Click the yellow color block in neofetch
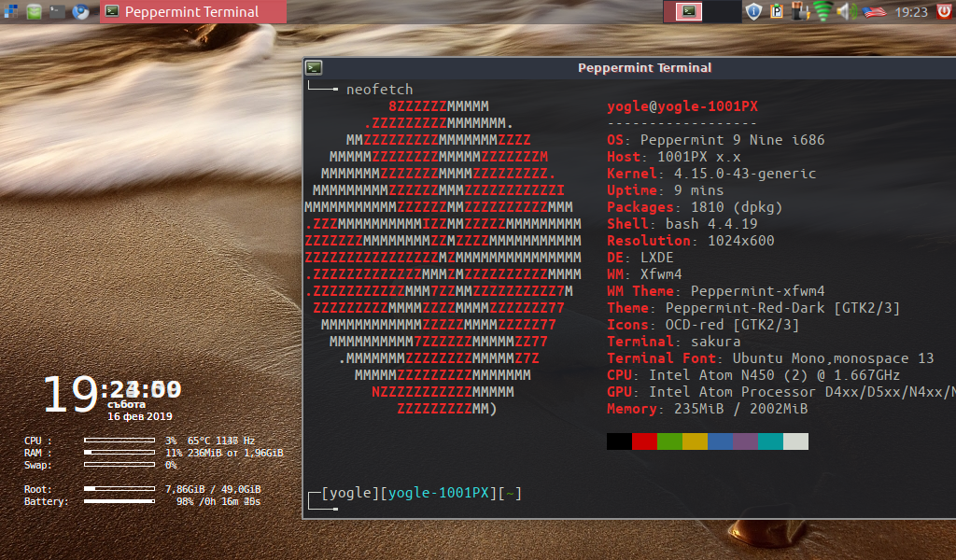956x560 pixels. pos(695,441)
